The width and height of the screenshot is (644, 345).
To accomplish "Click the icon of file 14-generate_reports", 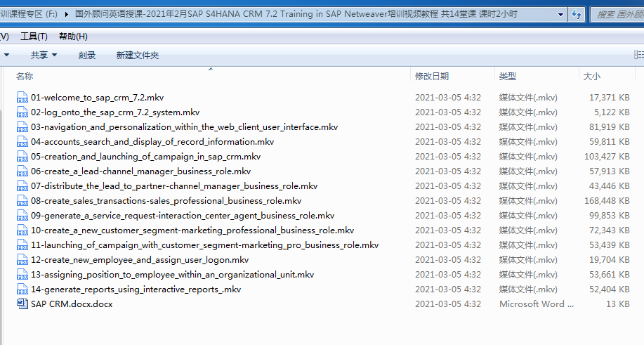I will (x=22, y=289).
